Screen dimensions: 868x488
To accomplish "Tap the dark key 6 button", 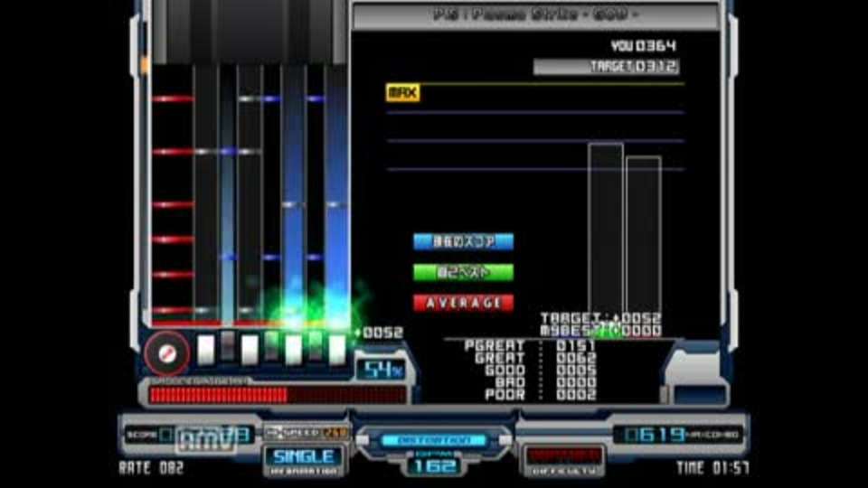I will (x=315, y=345).
